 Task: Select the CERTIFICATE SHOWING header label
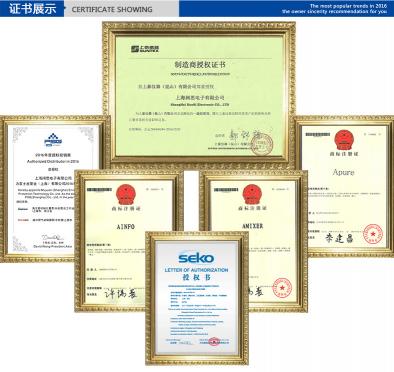[x=112, y=9]
